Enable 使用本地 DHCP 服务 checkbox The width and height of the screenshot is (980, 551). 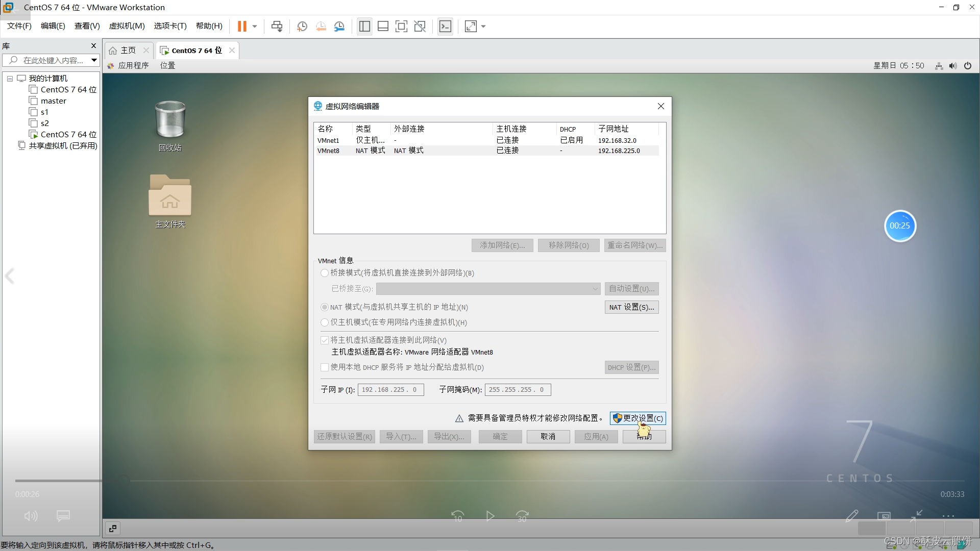click(325, 367)
